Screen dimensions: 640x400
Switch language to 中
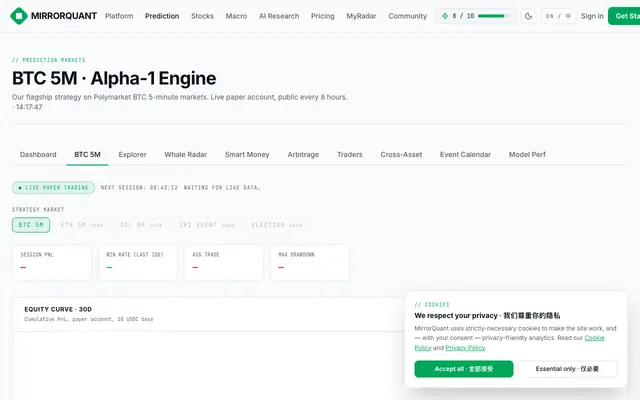tap(568, 16)
